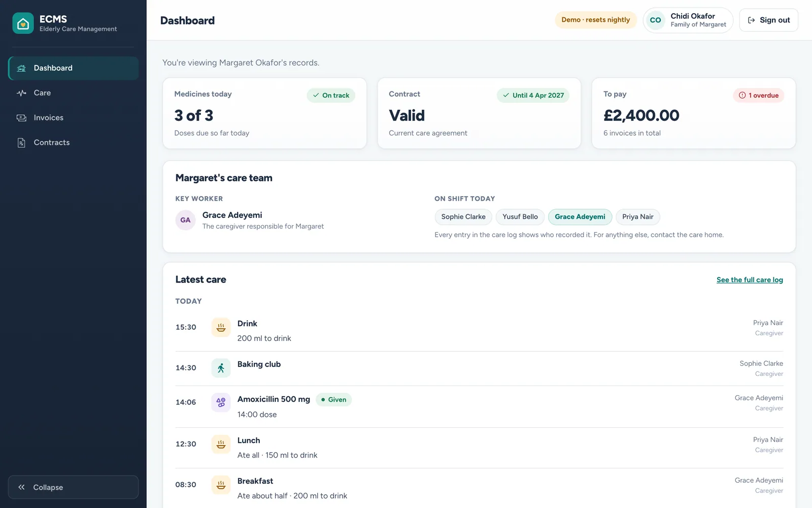This screenshot has height=508, width=812.
Task: Click the Amoxicillin medication pill icon
Action: (221, 402)
